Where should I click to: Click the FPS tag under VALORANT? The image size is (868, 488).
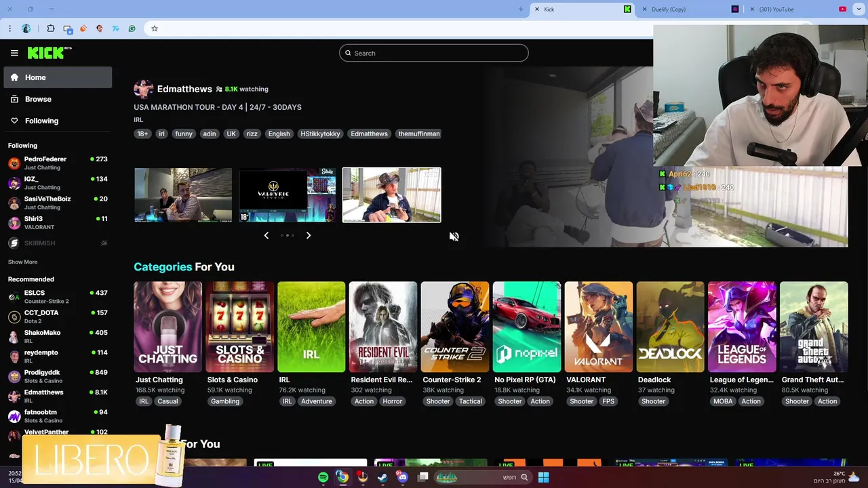pyautogui.click(x=608, y=401)
